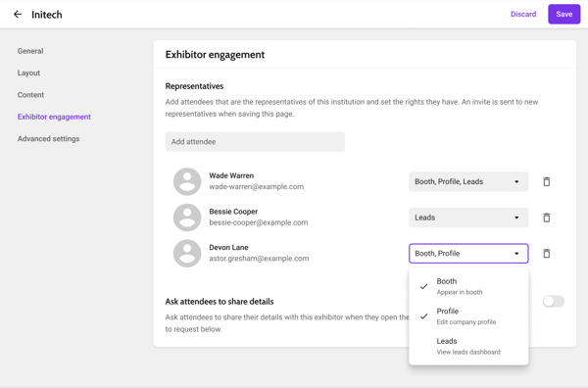Go to the Content section
The height and width of the screenshot is (388, 588).
(30, 95)
